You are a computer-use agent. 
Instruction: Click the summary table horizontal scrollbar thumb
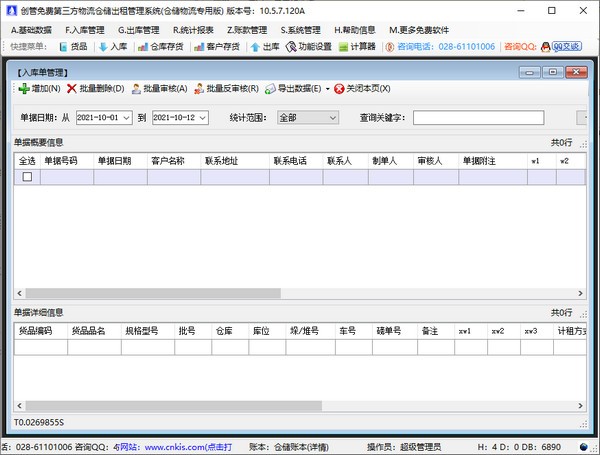[153, 294]
